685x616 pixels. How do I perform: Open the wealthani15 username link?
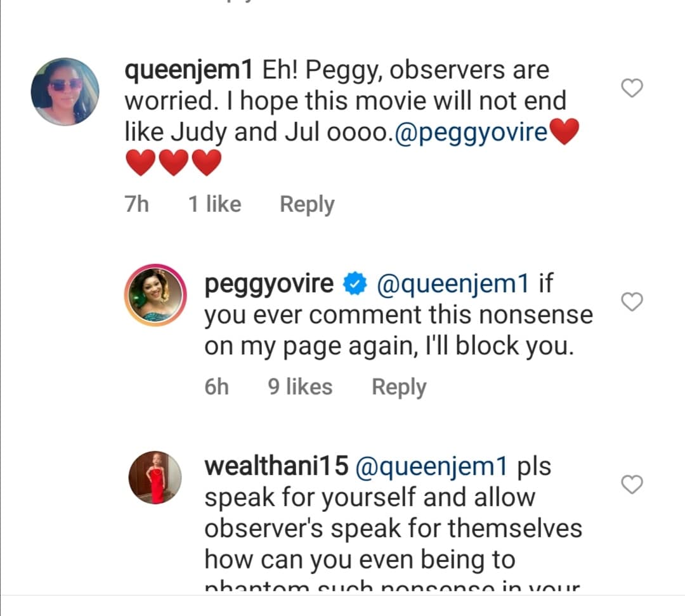click(277, 467)
